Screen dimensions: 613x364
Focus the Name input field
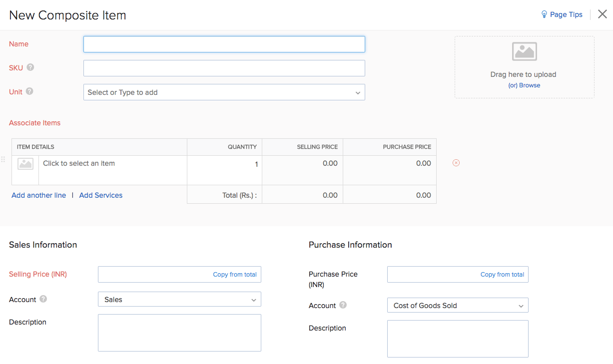pyautogui.click(x=224, y=44)
